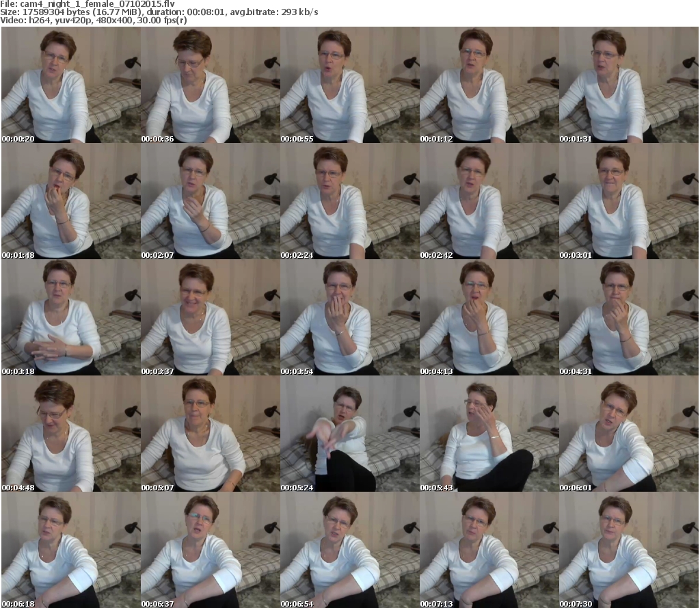The image size is (700, 608).
Task: Select the frame at 00:00:36
Action: point(211,85)
